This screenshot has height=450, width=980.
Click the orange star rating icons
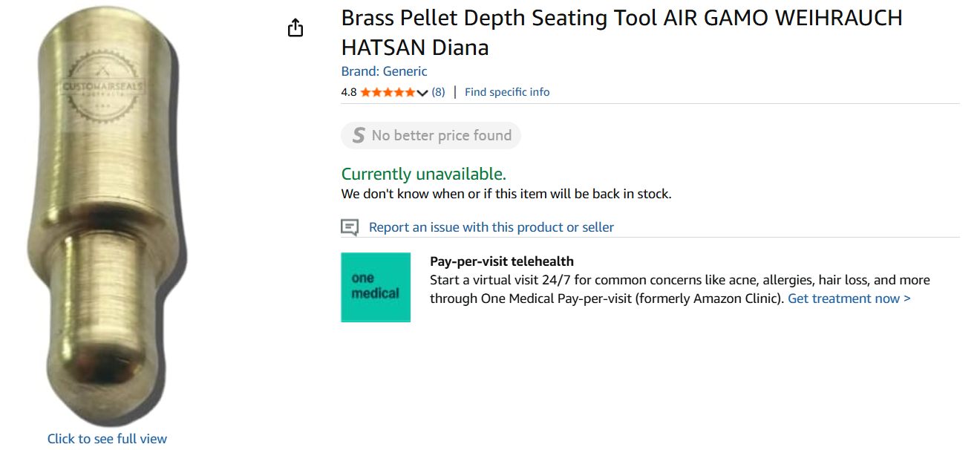(388, 92)
